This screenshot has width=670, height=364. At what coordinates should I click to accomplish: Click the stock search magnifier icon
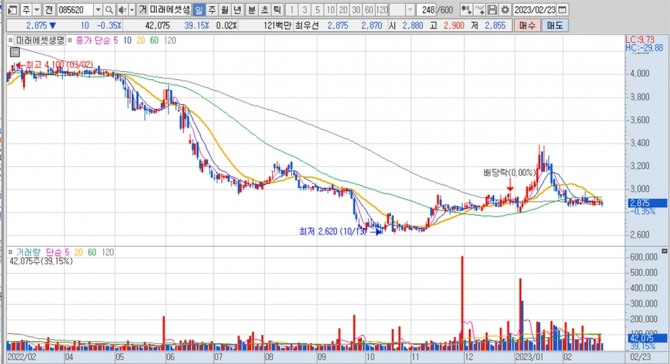(x=109, y=9)
